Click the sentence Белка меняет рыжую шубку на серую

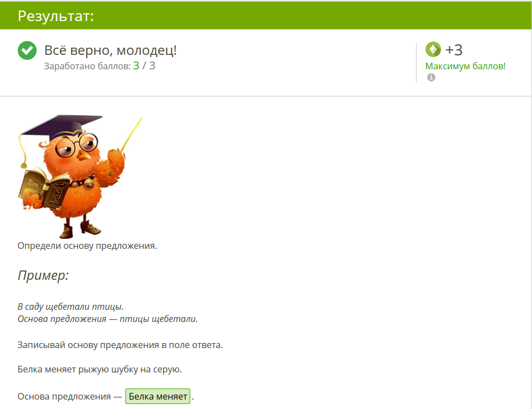(100, 369)
